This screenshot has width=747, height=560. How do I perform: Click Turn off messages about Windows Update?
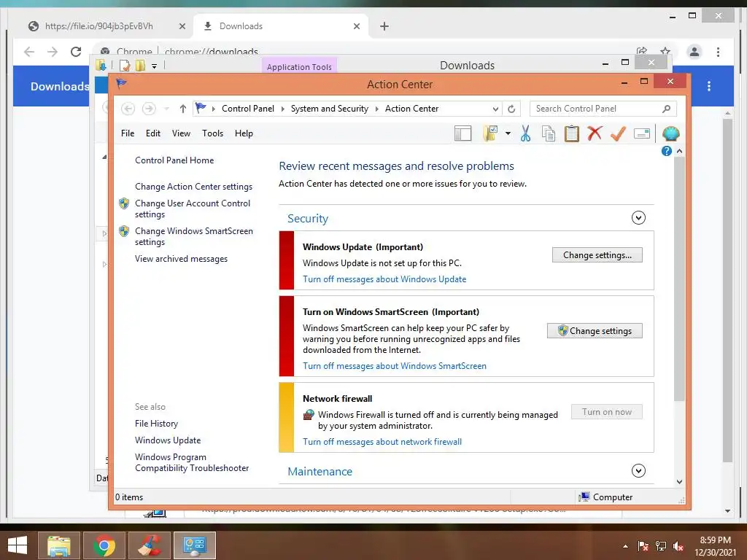pos(384,279)
